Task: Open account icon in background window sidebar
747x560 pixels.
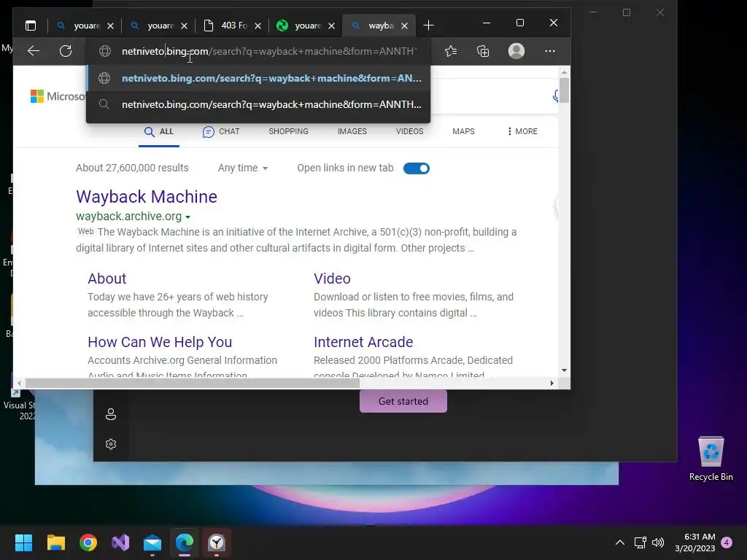Action: tap(111, 414)
